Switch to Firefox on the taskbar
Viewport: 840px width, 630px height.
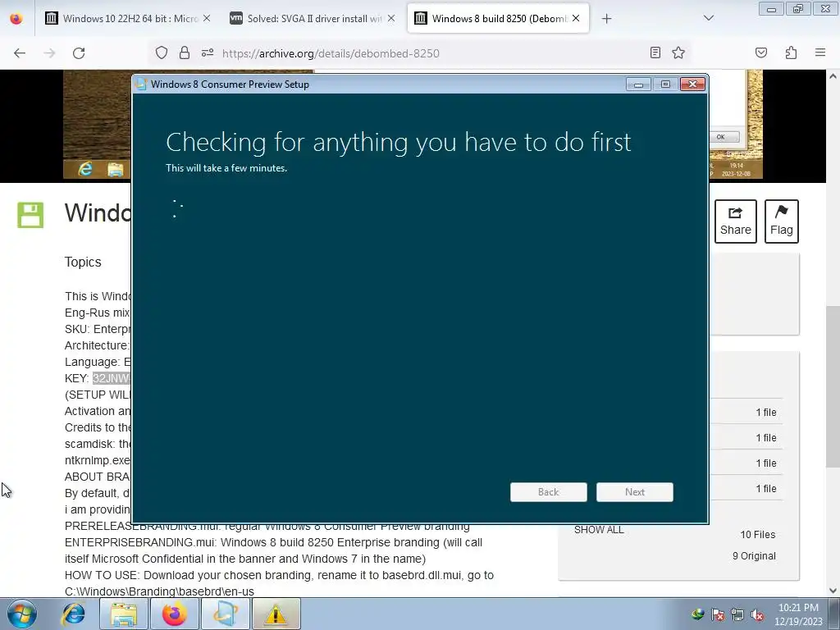click(174, 614)
